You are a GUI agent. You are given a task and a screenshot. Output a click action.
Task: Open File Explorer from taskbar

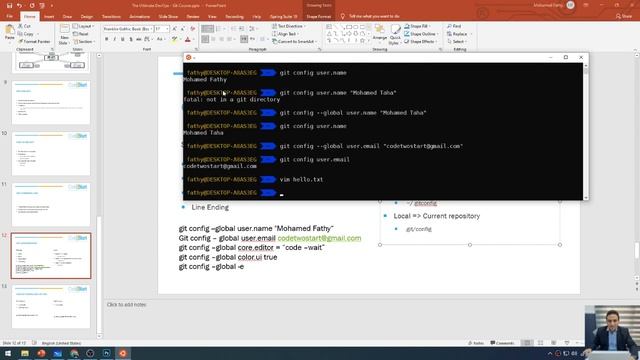[x=25, y=353]
